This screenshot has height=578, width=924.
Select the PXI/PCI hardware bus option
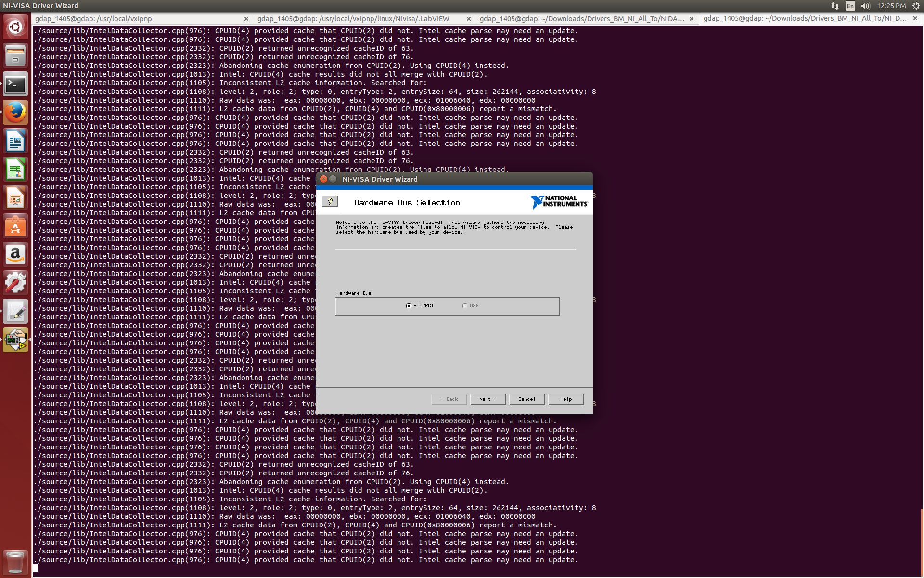click(x=419, y=306)
